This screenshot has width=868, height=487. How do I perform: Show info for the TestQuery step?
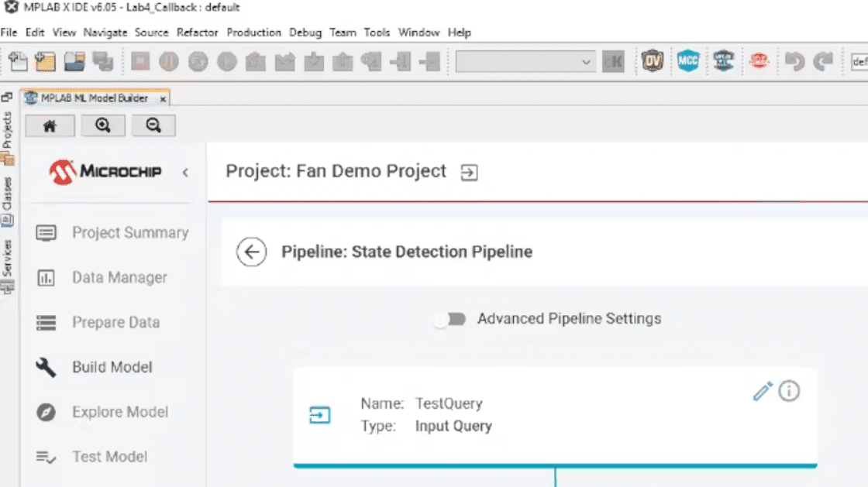click(x=789, y=391)
